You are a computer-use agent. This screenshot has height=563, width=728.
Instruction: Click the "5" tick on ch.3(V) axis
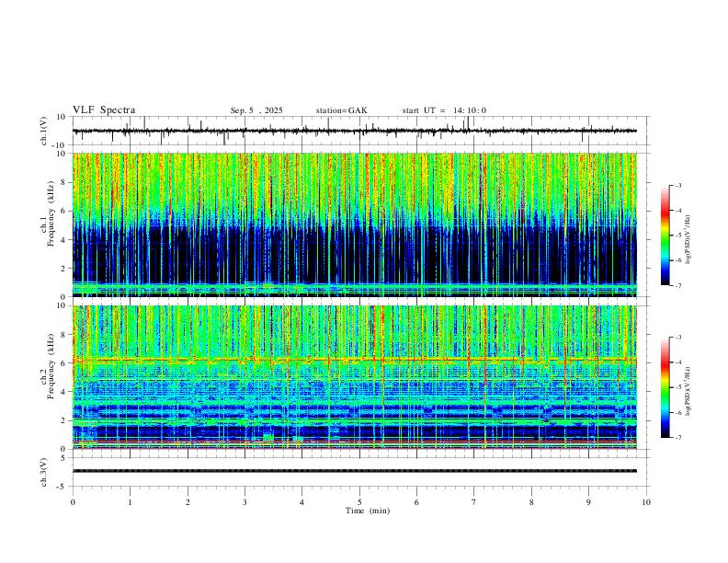coord(64,458)
